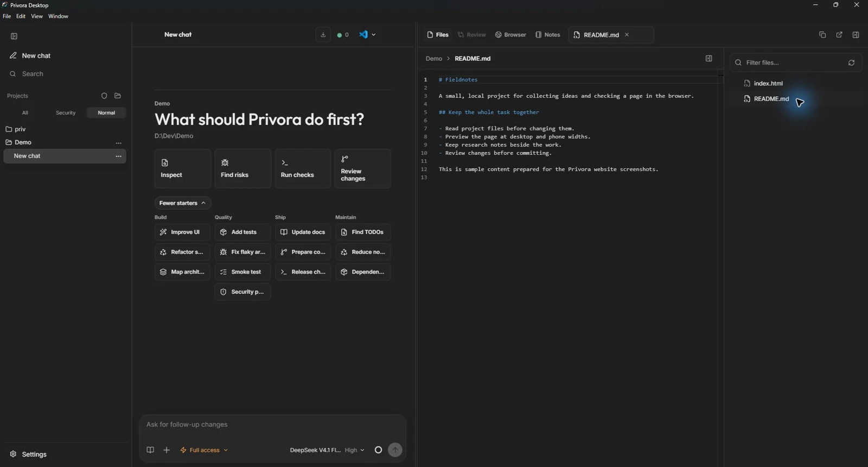Choose the Prepare co... starter chip

303,252
